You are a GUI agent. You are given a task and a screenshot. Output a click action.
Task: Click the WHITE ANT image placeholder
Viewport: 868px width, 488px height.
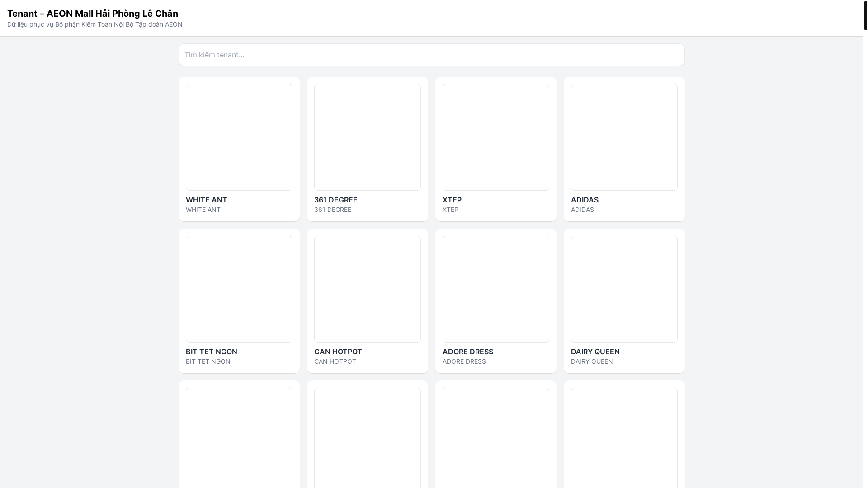239,137
